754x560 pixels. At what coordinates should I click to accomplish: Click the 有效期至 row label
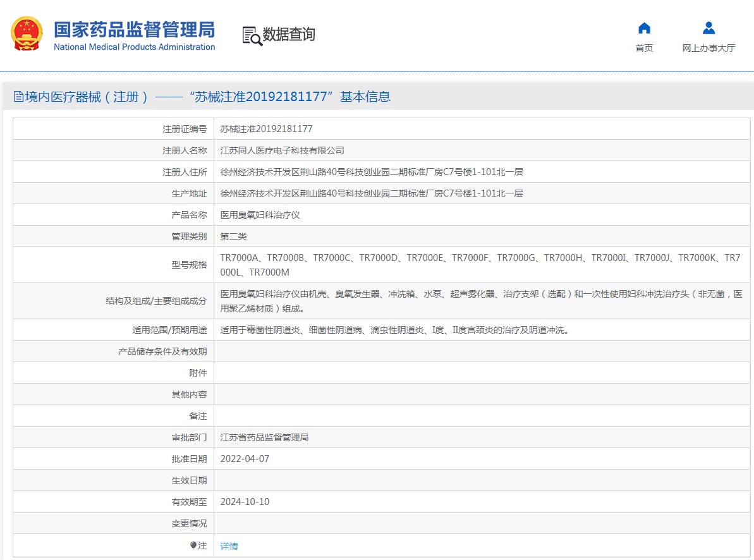coord(189,502)
